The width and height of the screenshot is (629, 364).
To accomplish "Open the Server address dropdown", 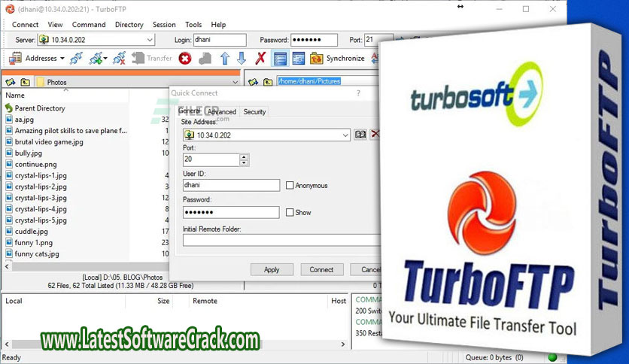I will pyautogui.click(x=150, y=40).
